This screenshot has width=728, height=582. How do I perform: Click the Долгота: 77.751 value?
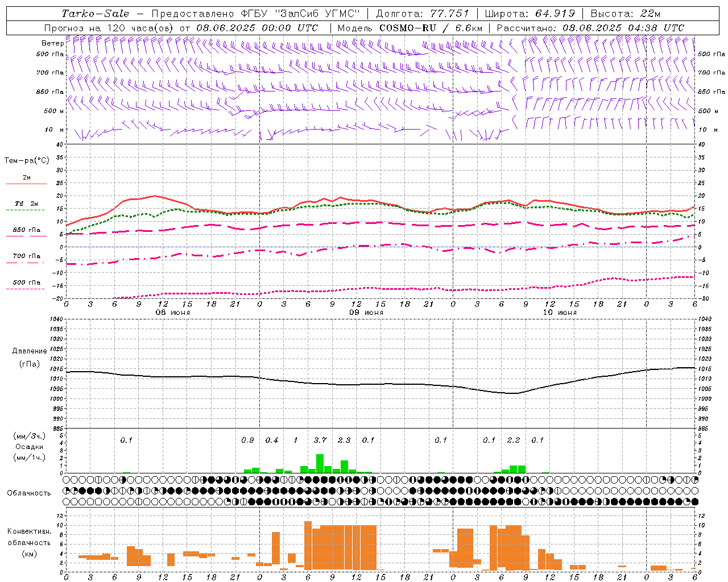423,14
